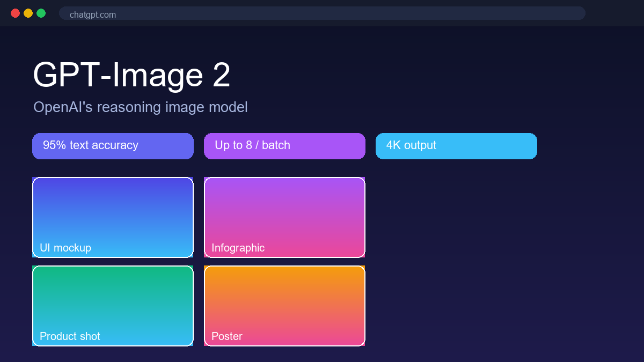Viewport: 644px width, 362px height.
Task: Select the Poster card
Action: tap(284, 306)
